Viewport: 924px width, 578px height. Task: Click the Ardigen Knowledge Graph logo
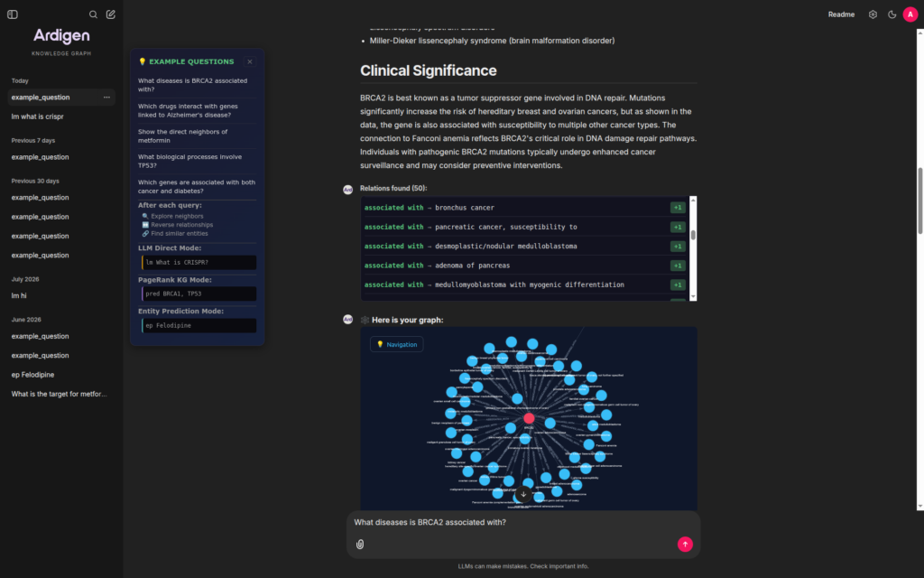(x=61, y=42)
